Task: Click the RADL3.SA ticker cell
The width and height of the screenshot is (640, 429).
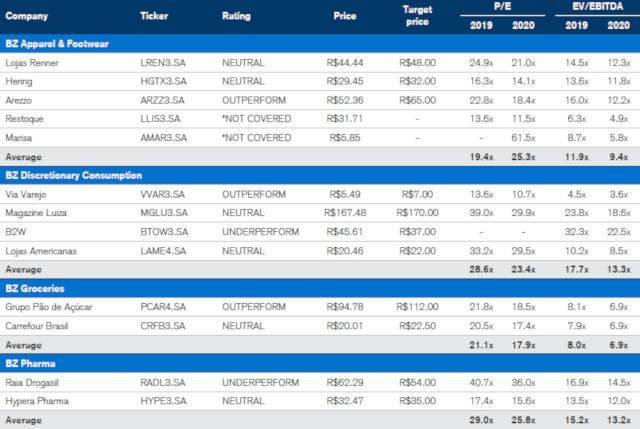Action: 163,382
